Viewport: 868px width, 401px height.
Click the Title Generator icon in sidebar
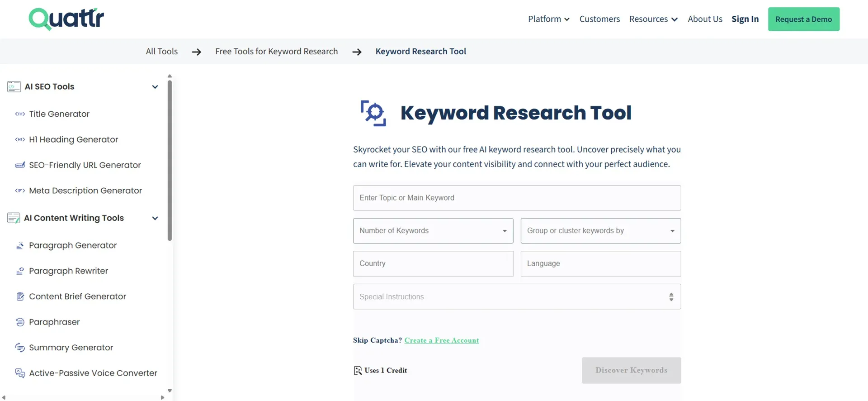click(20, 114)
